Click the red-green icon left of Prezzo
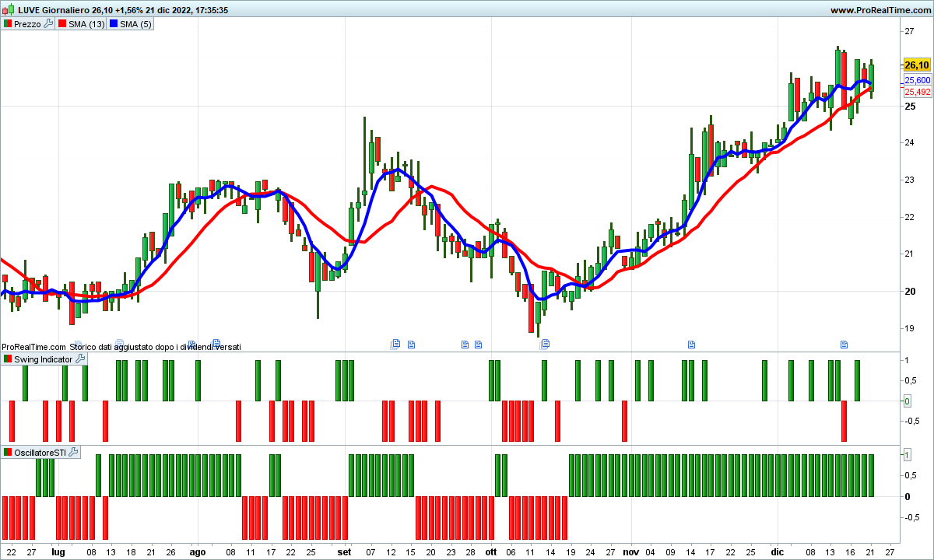This screenshot has height=560, width=934. pos(7,24)
